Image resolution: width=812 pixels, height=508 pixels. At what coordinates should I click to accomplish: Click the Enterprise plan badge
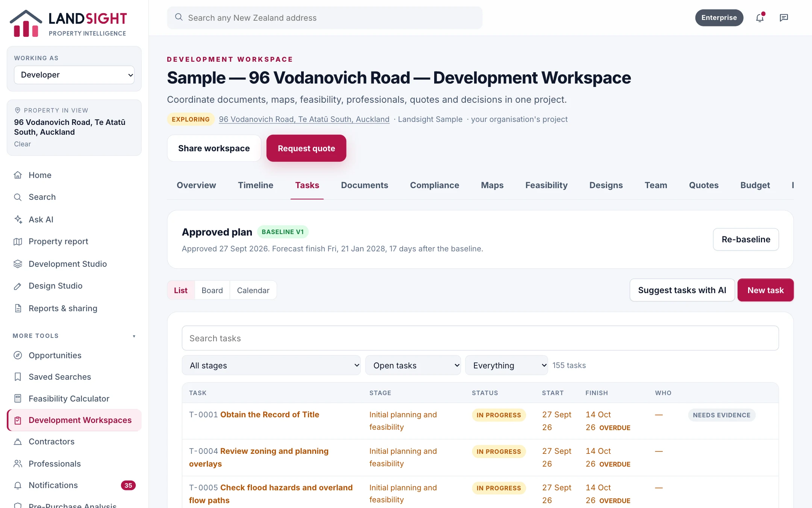click(719, 18)
